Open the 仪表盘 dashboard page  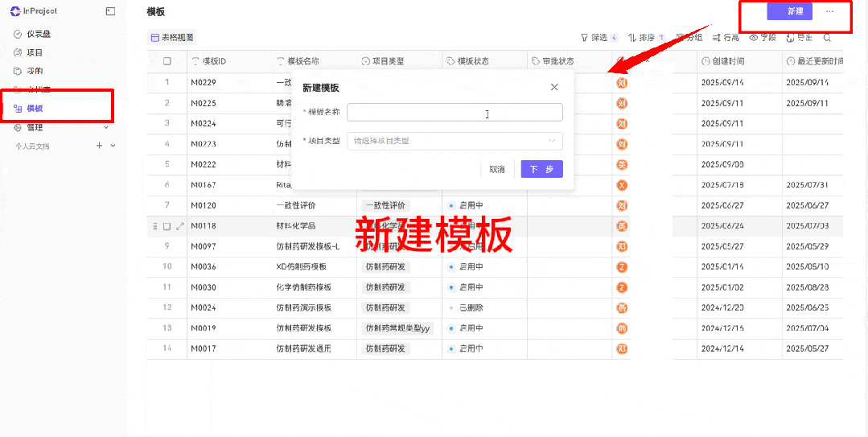tap(33, 35)
